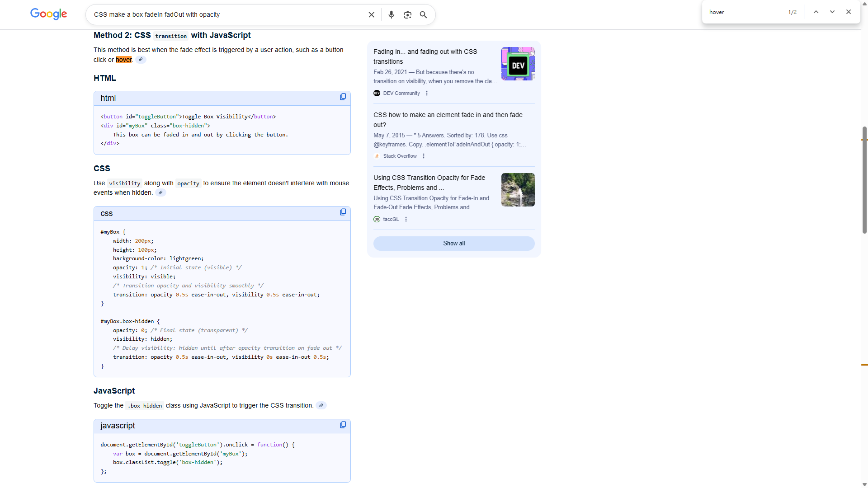Open Google Lens image search
868x488 pixels.
click(x=407, y=15)
